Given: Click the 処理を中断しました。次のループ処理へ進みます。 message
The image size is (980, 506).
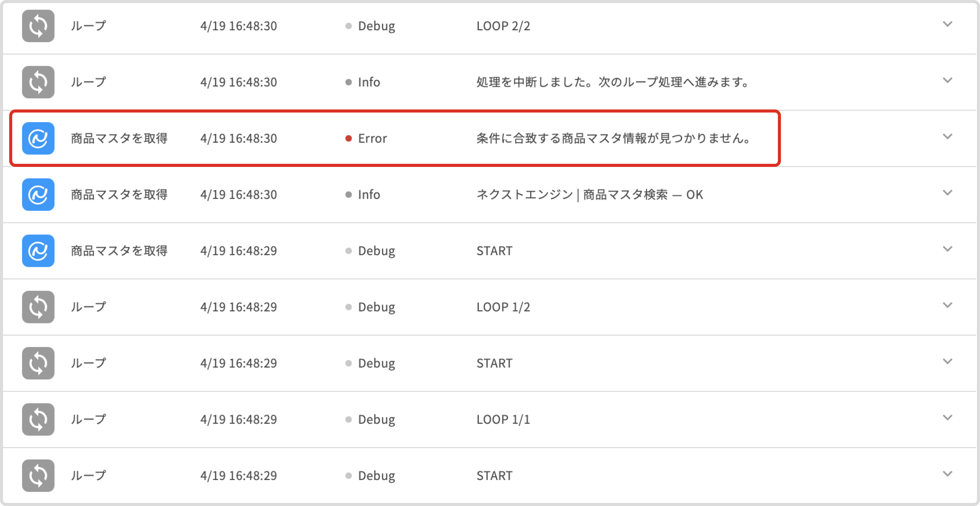Looking at the screenshot, I should (x=612, y=82).
